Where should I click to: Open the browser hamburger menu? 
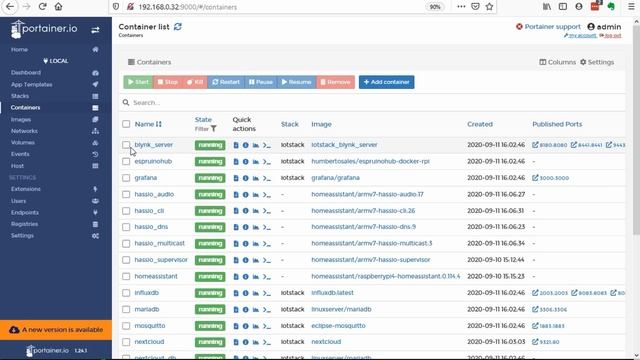[x=631, y=7]
